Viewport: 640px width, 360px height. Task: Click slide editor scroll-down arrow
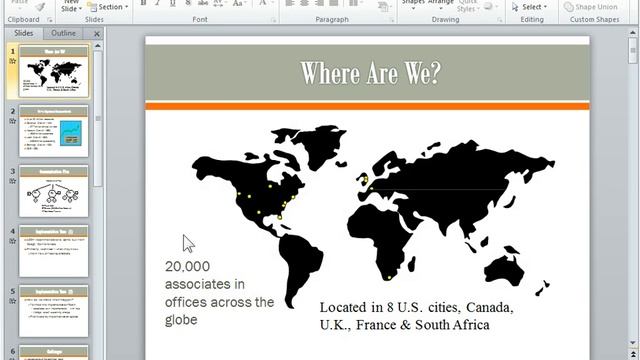click(633, 342)
